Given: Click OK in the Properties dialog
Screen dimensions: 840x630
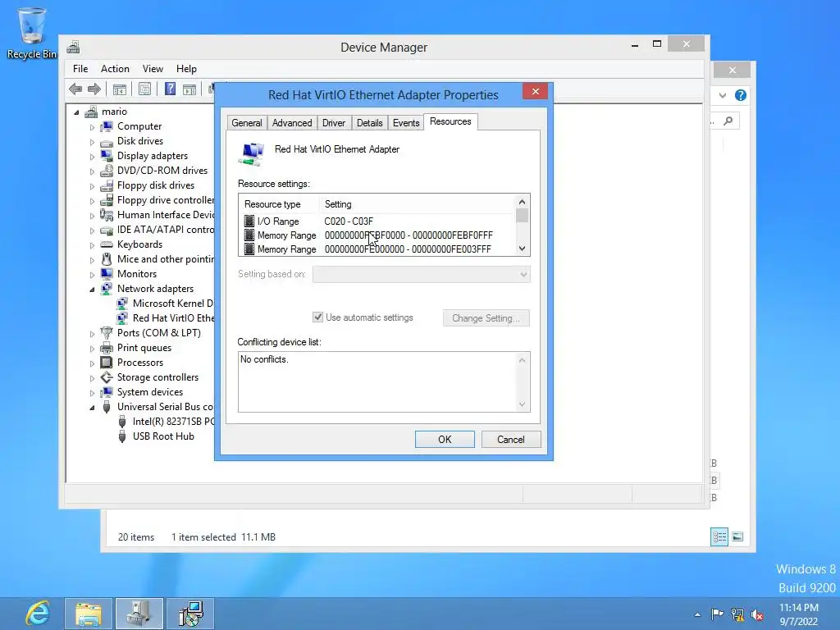Looking at the screenshot, I should (445, 440).
